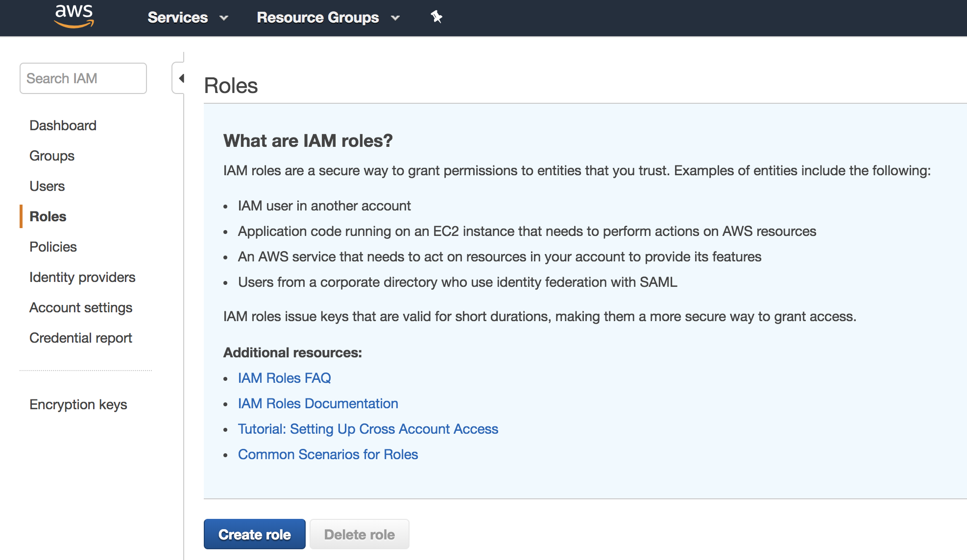Click sentence about short duration keys

(540, 316)
